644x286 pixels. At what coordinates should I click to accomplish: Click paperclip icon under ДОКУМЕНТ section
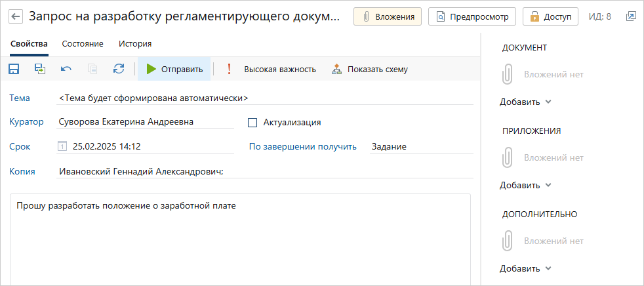[508, 75]
